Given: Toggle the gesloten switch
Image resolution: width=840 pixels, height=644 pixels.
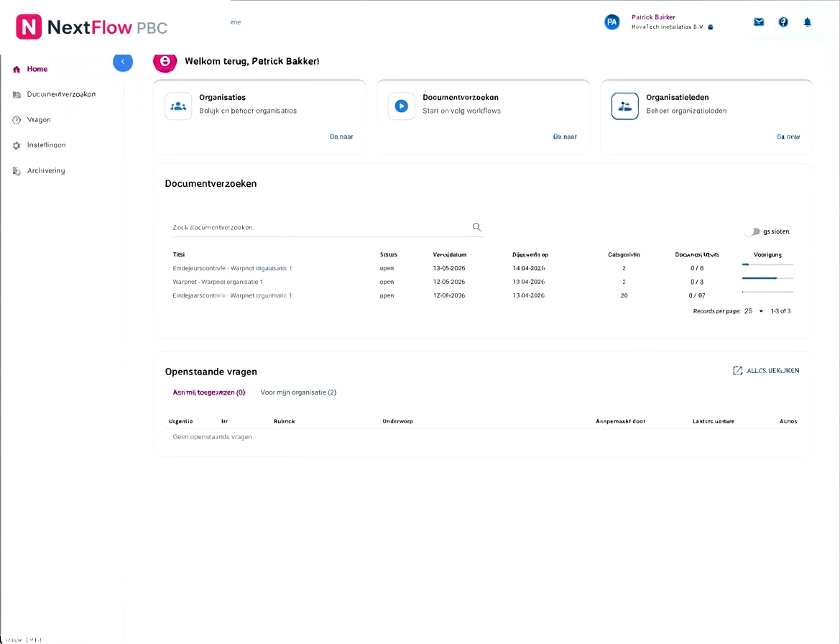Looking at the screenshot, I should tap(752, 231).
